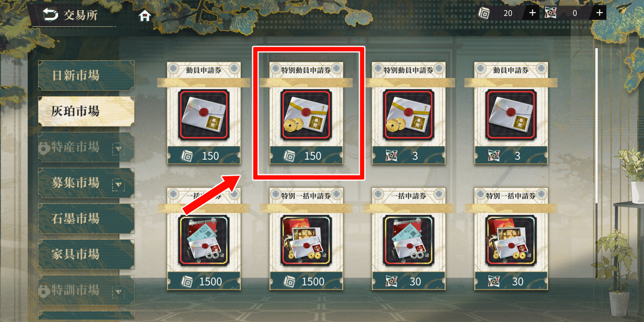Add shards with plus beside 0
This screenshot has height=322, width=644.
pyautogui.click(x=599, y=13)
